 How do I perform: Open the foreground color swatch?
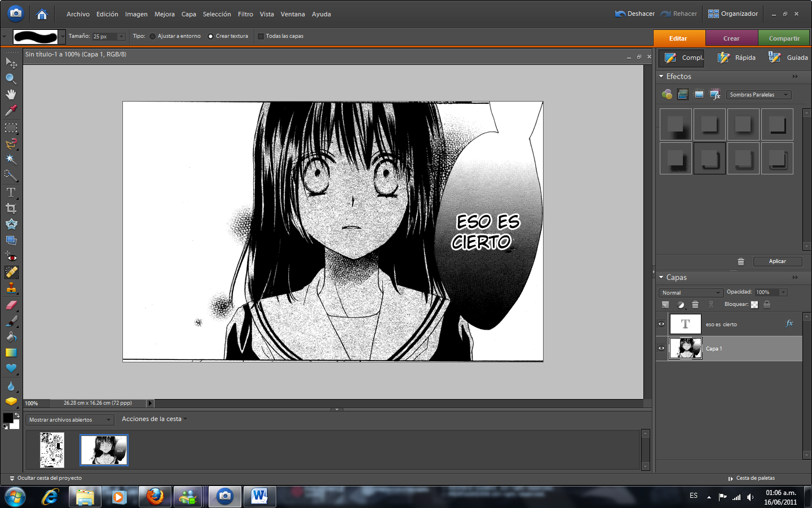pos(8,417)
